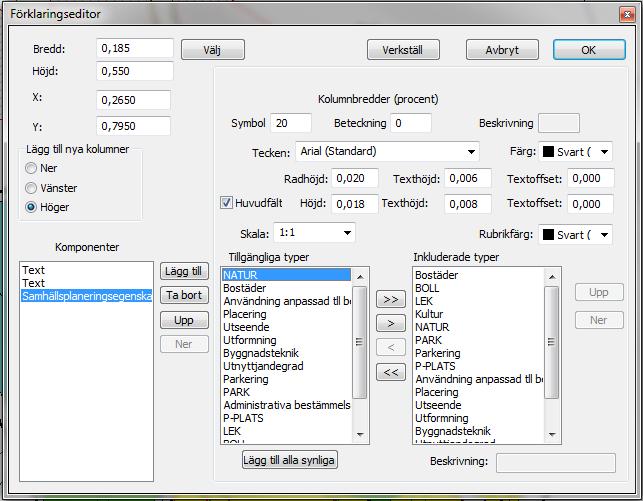Select Placering in Tillgängliga typer
The height and width of the screenshot is (501, 643).
point(286,314)
